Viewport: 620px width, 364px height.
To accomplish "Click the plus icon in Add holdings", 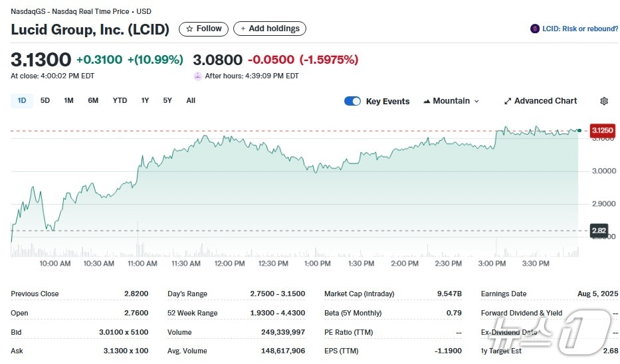I will (243, 29).
